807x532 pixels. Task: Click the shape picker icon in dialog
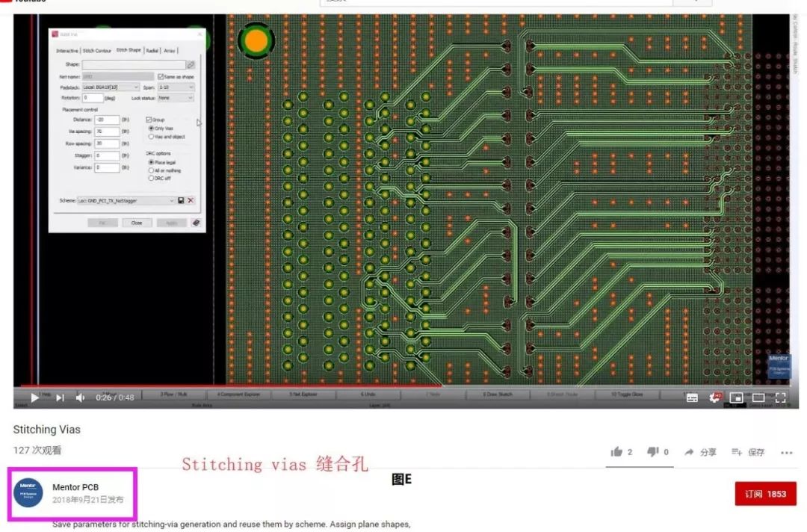tap(191, 65)
